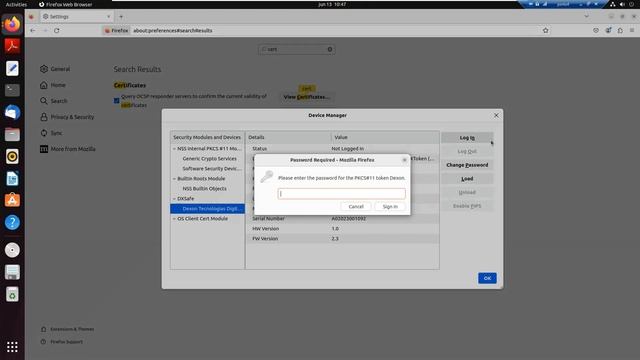Launch Firefox from the dock
This screenshot has height=360, width=640.
pyautogui.click(x=12, y=24)
